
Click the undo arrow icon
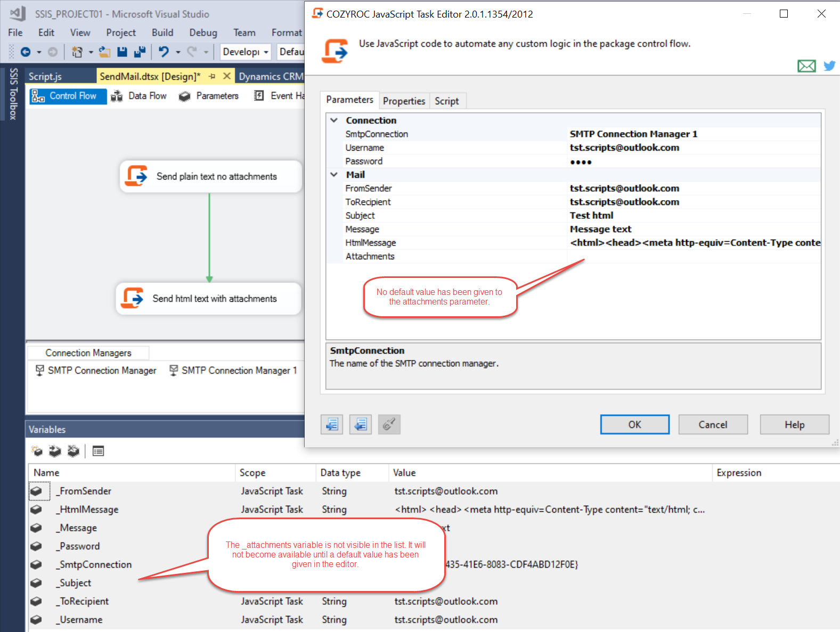click(164, 52)
